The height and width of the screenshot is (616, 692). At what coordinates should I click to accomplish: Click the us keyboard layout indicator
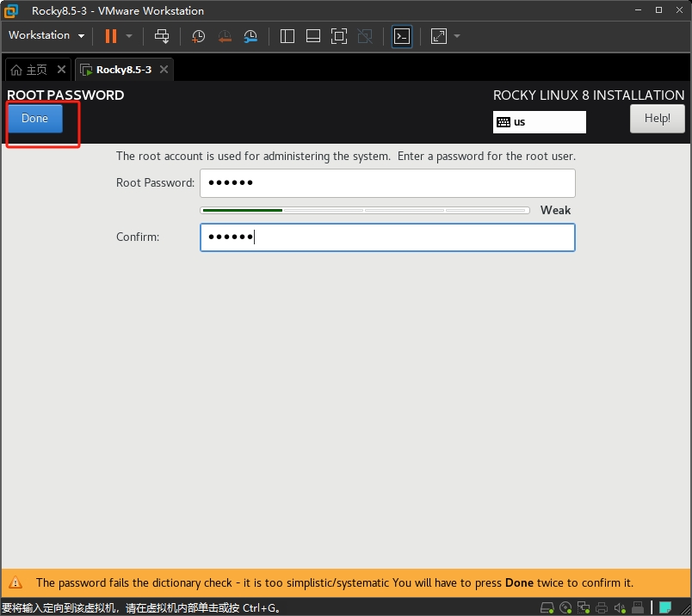tap(540, 122)
